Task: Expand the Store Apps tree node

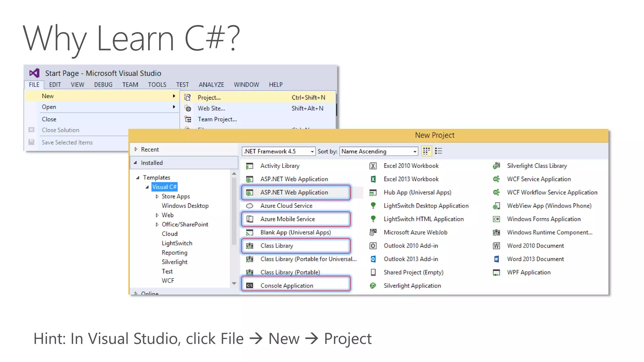Action: point(157,196)
